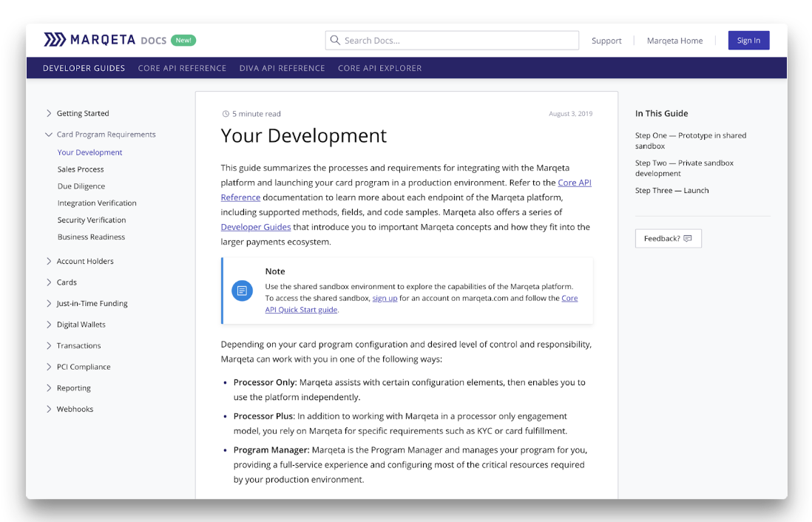
Task: Open the Developer Guides tab
Action: (84, 68)
